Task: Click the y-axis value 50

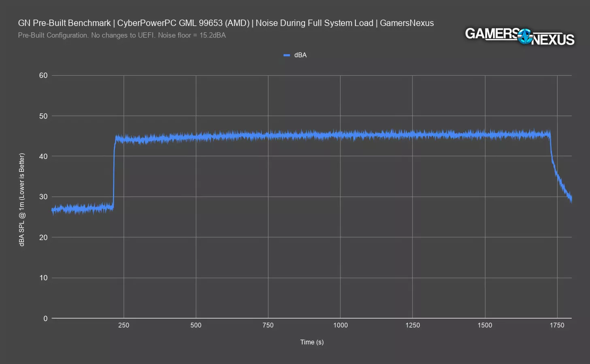Action: point(43,116)
